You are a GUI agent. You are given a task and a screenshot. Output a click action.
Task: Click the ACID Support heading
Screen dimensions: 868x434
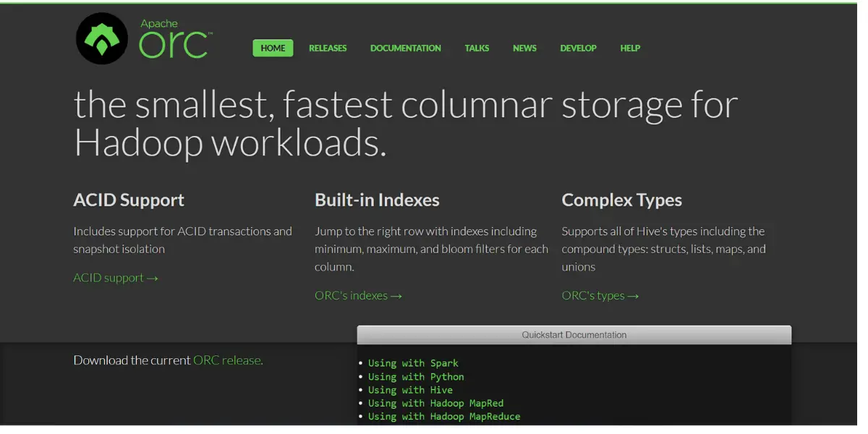(129, 200)
